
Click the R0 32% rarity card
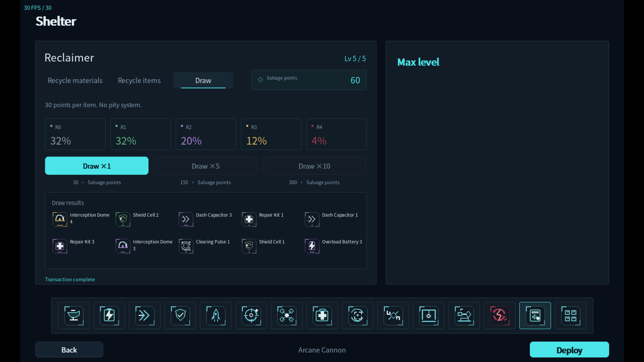point(75,134)
